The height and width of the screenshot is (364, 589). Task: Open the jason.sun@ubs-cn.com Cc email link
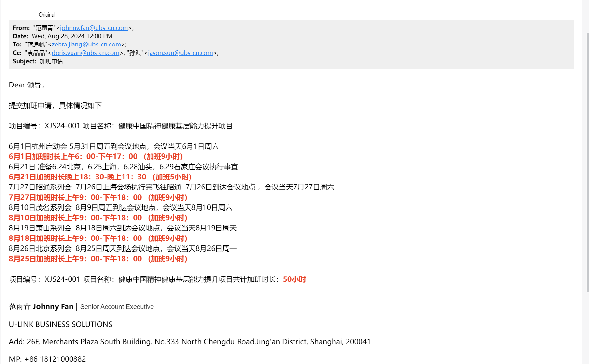tap(180, 53)
